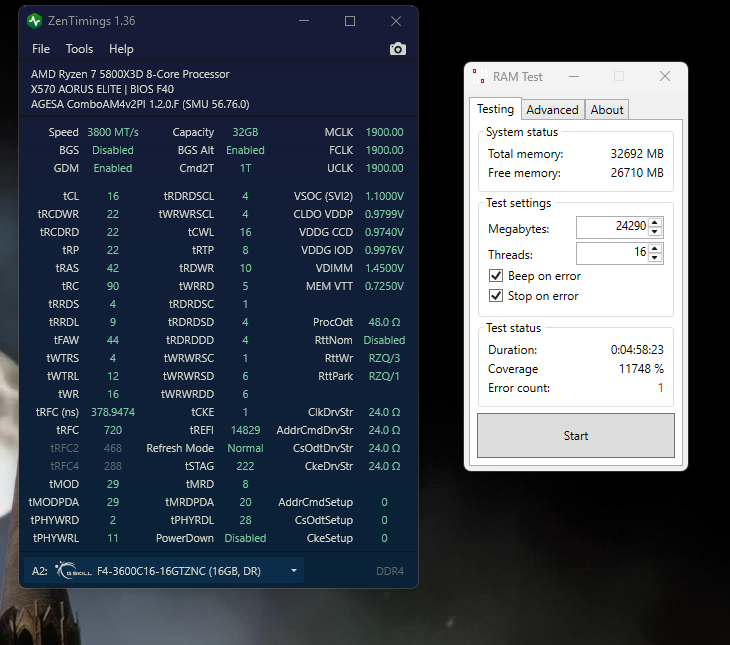Click the tSTAG value 222
Image resolution: width=730 pixels, height=645 pixels.
click(245, 466)
